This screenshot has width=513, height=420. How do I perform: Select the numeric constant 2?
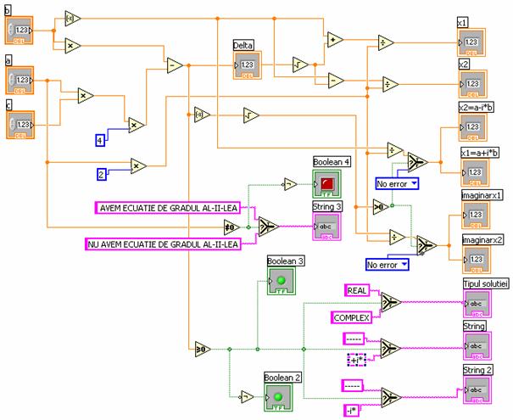pos(102,175)
